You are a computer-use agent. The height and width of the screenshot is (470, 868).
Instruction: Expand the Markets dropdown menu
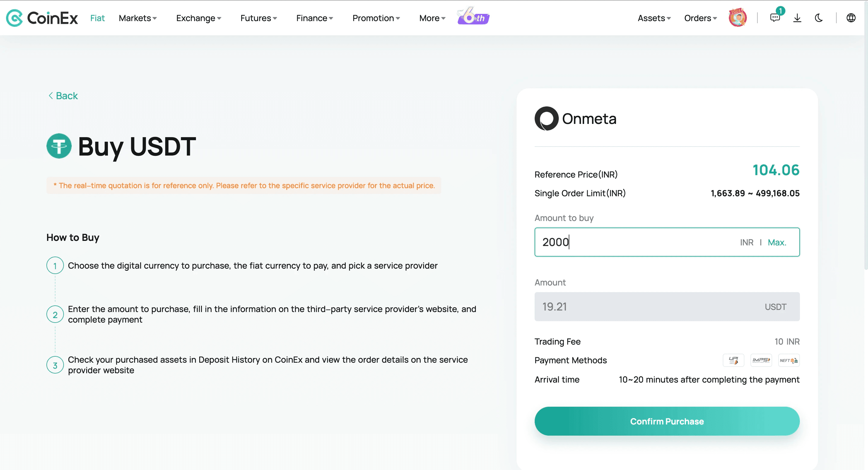click(137, 18)
